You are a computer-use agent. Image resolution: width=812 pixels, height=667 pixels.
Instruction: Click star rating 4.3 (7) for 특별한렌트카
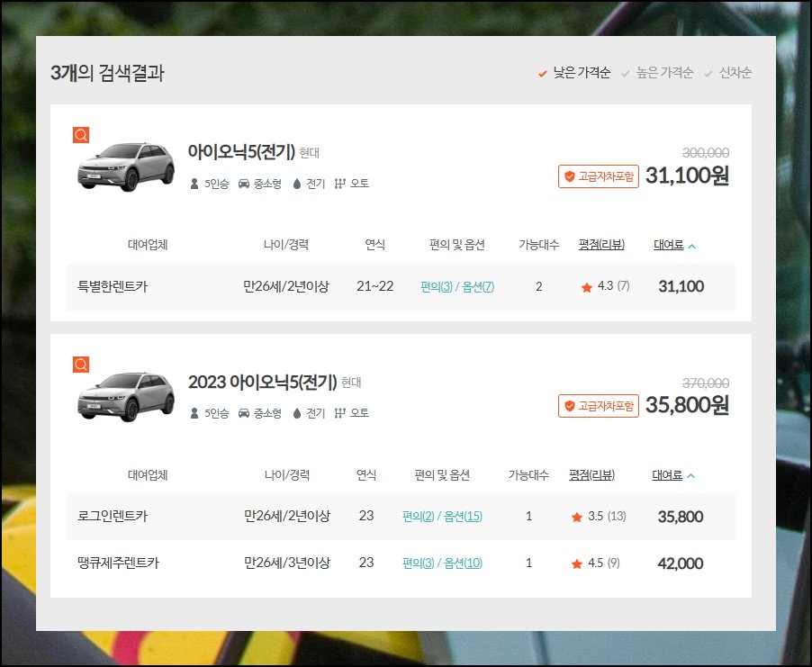tap(605, 286)
